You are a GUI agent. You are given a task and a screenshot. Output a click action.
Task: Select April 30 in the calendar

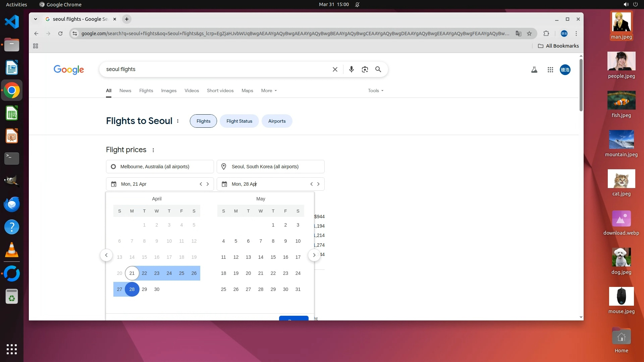tap(157, 289)
